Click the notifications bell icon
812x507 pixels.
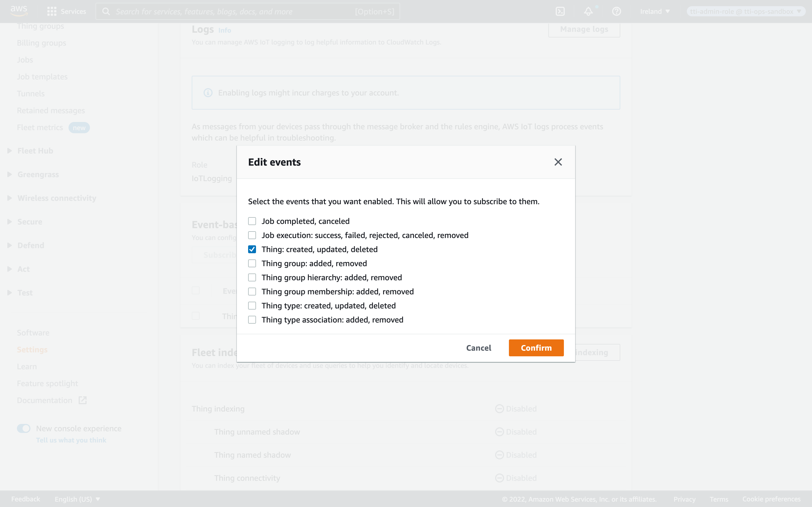click(588, 11)
